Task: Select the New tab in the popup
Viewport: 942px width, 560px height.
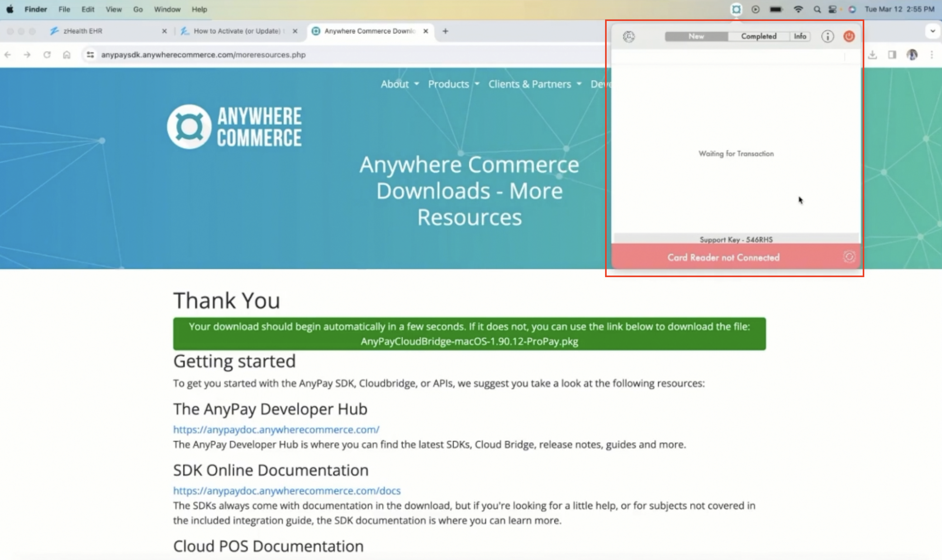Action: click(x=696, y=36)
